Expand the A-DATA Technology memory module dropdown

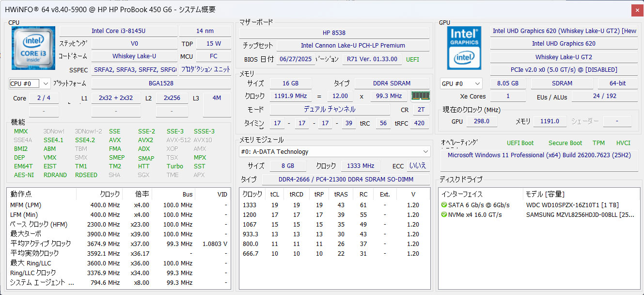425,152
